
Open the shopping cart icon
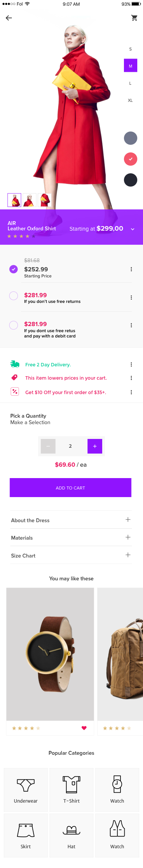click(134, 18)
